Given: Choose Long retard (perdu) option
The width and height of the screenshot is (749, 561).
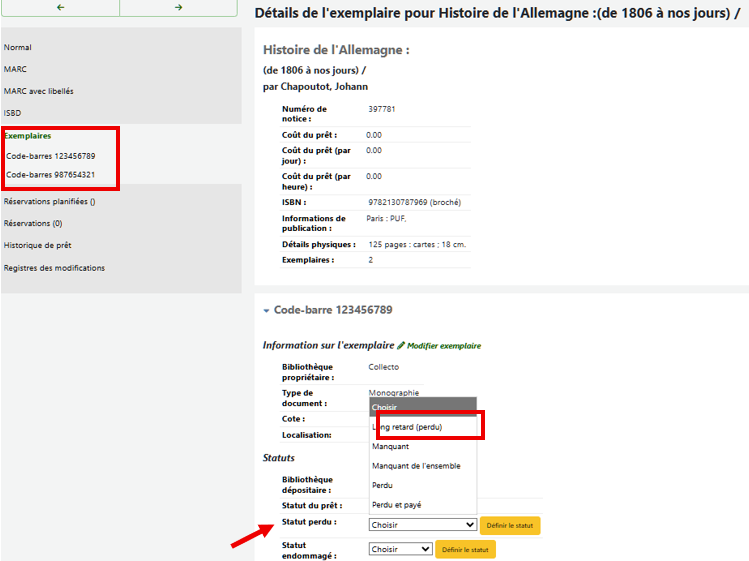Looking at the screenshot, I should tap(423, 427).
